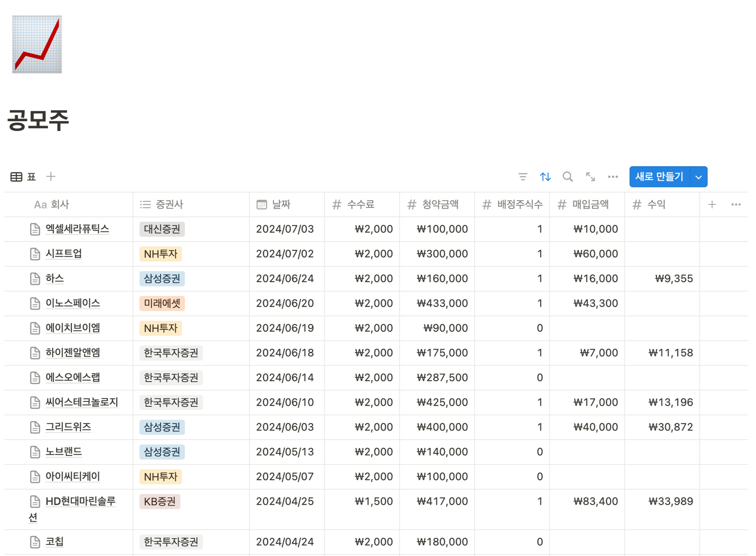This screenshot has width=756, height=556.
Task: Click the 공모주 page title
Action: 38,120
